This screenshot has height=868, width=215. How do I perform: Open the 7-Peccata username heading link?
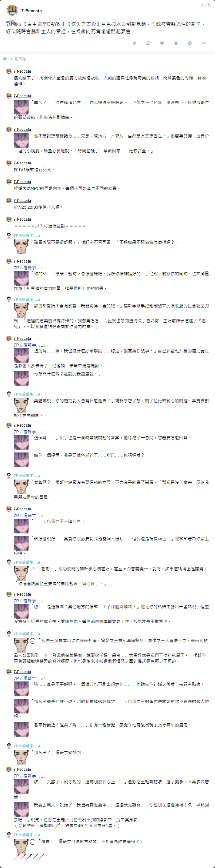click(x=32, y=11)
